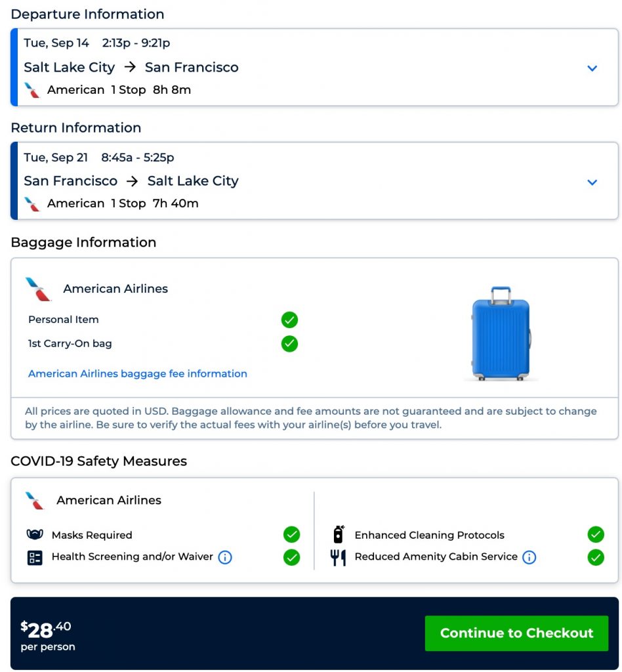The image size is (622, 672).
Task: Expand the Salt Lake City to San Francisco departure details
Action: pyautogui.click(x=592, y=68)
